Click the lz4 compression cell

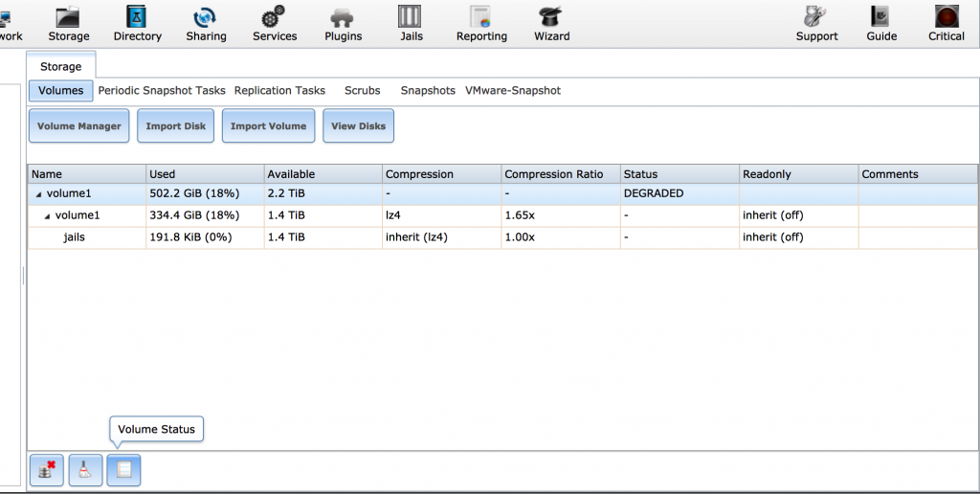[x=442, y=215]
